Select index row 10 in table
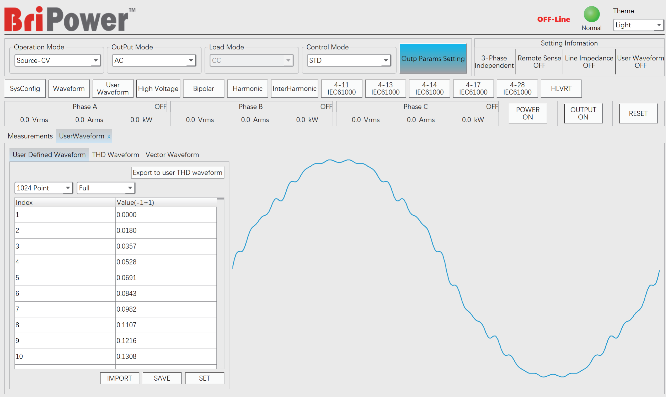666x397 pixels. click(x=65, y=356)
